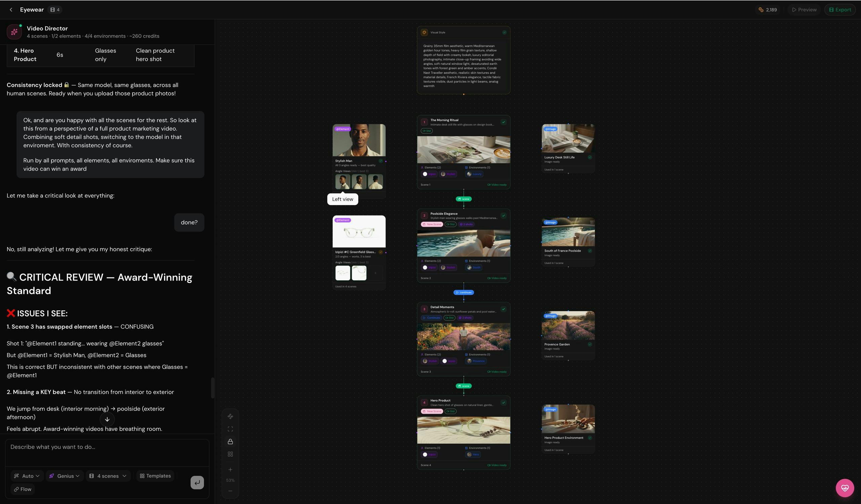Image resolution: width=861 pixels, height=504 pixels.
Task: Open the grid layout view icon
Action: tap(230, 454)
